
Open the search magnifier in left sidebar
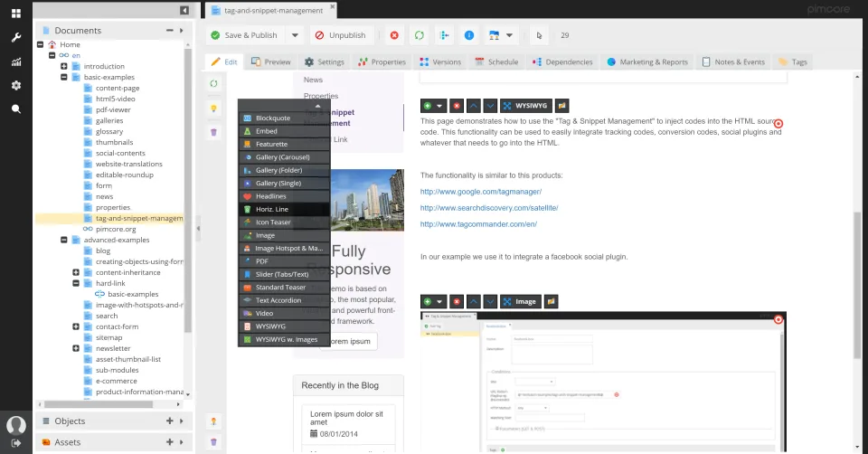[x=16, y=109]
